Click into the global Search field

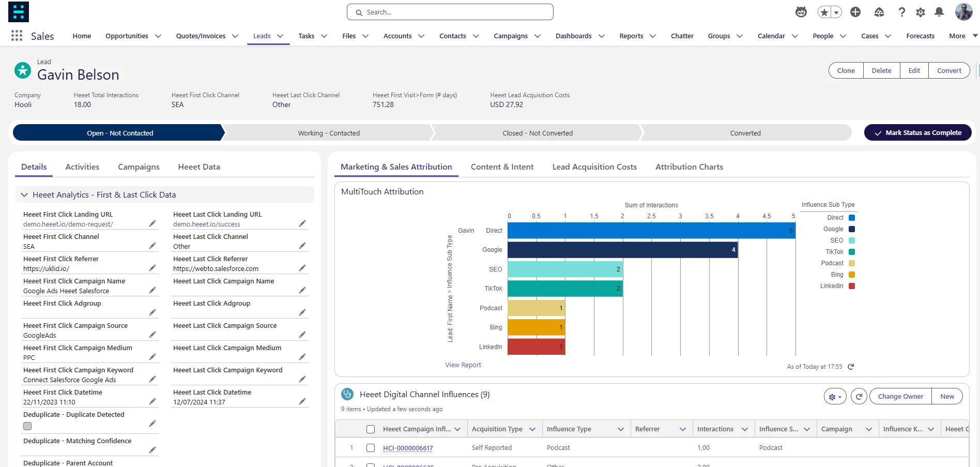(450, 12)
